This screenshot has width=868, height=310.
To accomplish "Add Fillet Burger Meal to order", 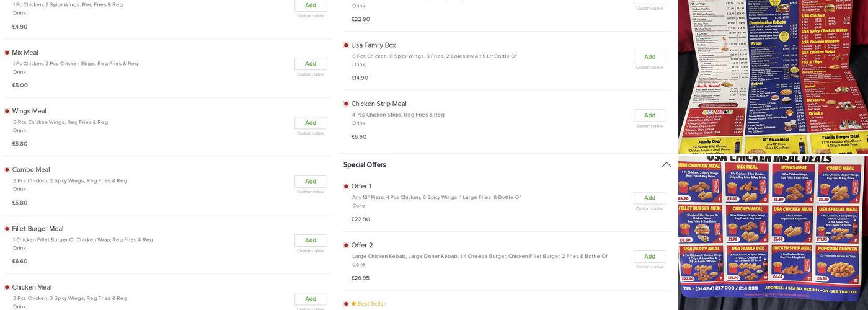I will (x=310, y=241).
